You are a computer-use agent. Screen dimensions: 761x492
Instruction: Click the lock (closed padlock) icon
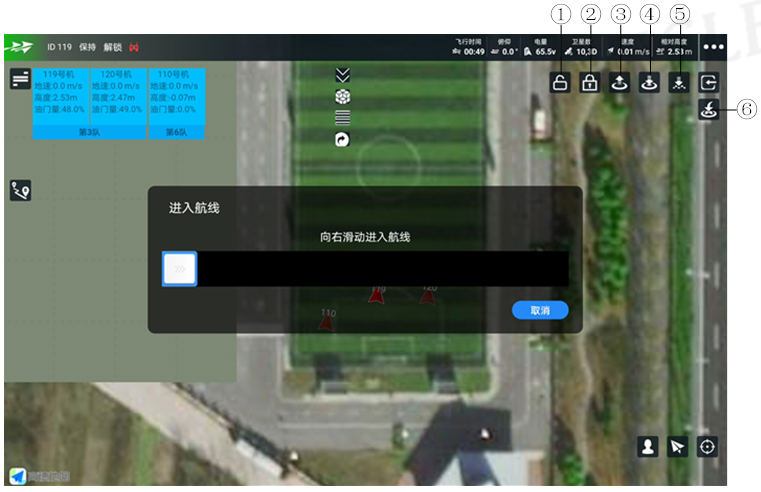590,83
